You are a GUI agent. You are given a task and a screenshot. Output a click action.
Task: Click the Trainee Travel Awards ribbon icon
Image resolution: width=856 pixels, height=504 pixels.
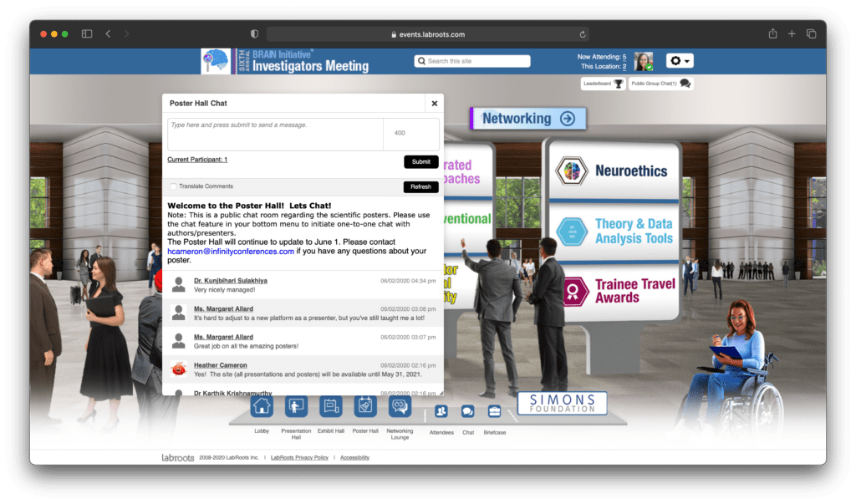pos(573,291)
